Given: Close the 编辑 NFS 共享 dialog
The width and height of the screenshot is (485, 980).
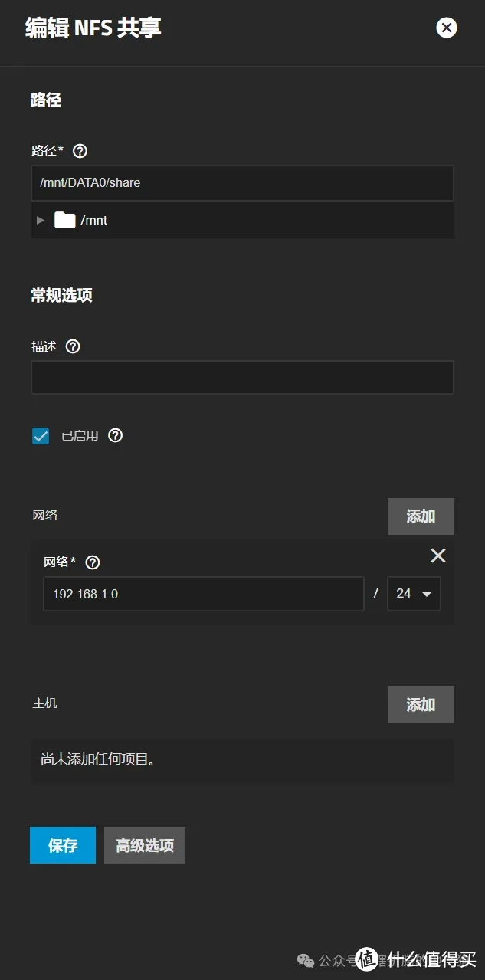Looking at the screenshot, I should 447,28.
